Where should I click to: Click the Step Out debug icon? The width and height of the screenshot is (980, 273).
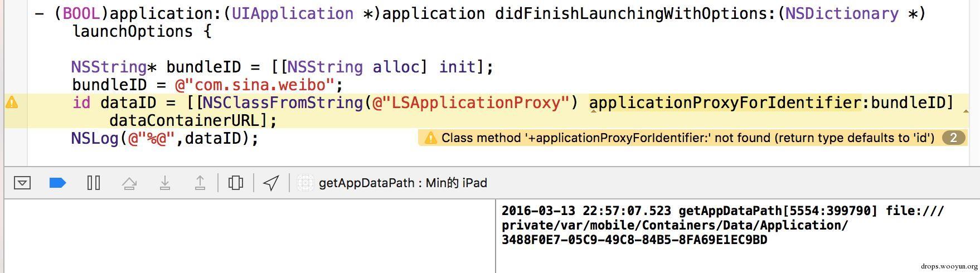tap(200, 183)
